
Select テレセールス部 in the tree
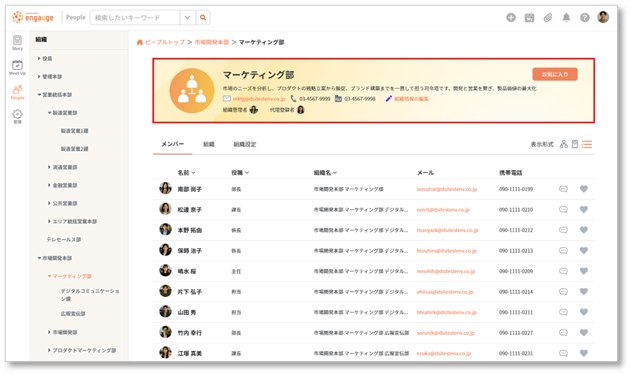[x=64, y=239]
